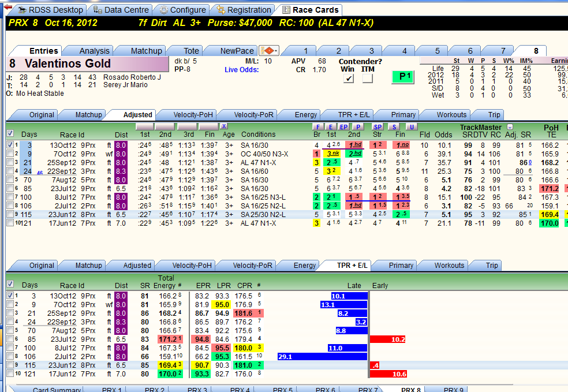The width and height of the screenshot is (568, 392).
Task: Toggle the Win contender checkbox
Action: click(349, 79)
